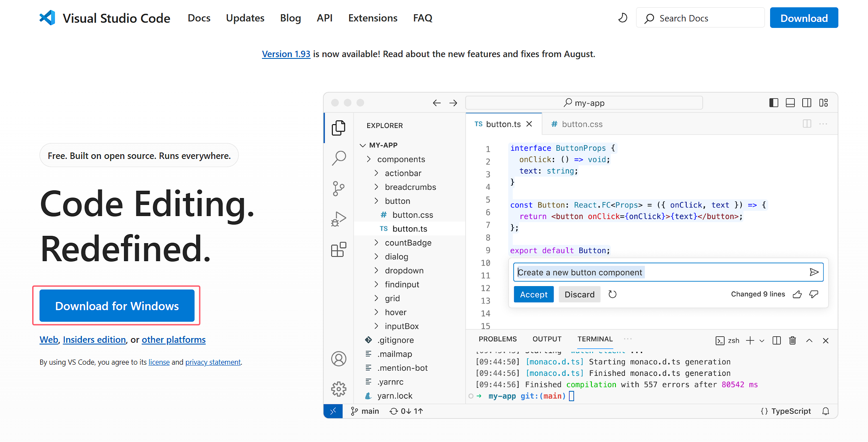Select the TERMINAL panel tab
The image size is (868, 442).
(x=595, y=339)
